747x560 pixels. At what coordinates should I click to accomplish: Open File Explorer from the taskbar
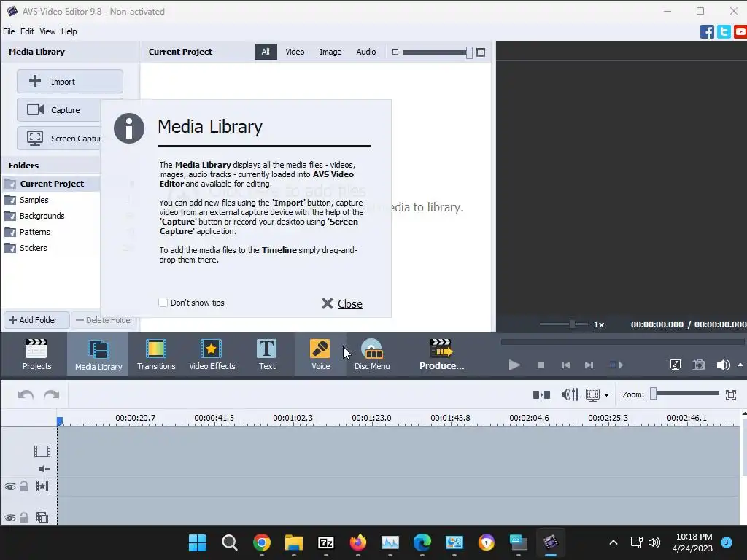tap(294, 542)
